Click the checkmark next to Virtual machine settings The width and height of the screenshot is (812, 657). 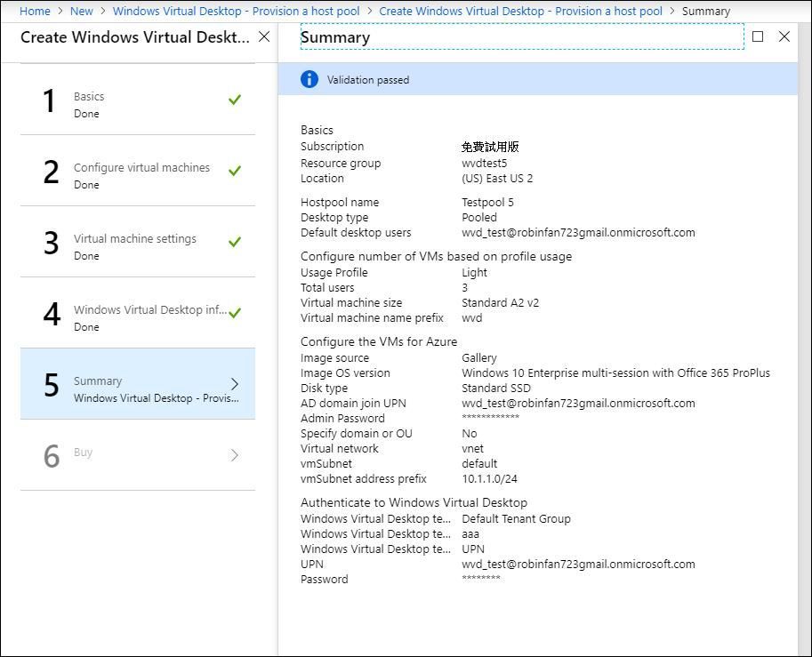click(235, 241)
